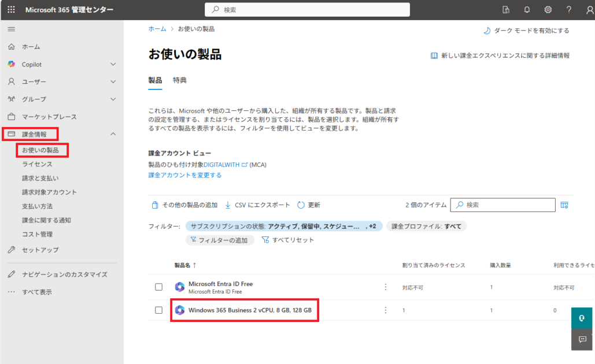
Task: Click フィルターの追加 button
Action: click(220, 240)
